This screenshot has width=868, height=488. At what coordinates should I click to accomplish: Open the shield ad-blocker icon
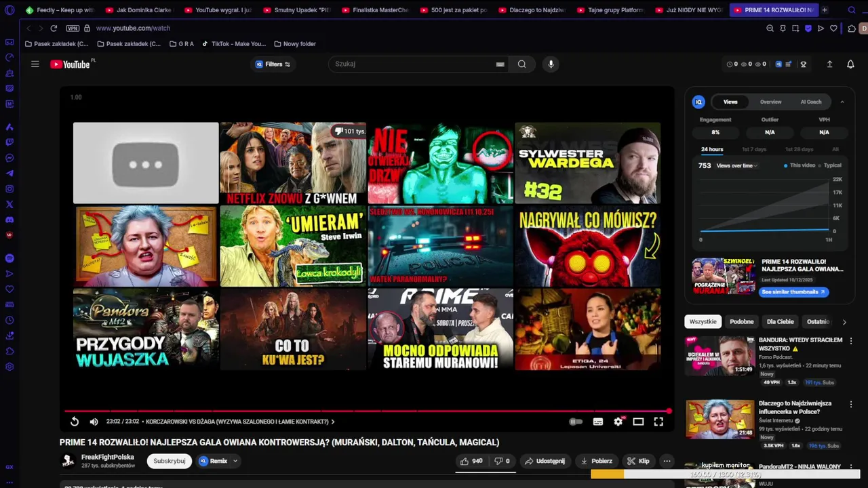click(x=808, y=28)
